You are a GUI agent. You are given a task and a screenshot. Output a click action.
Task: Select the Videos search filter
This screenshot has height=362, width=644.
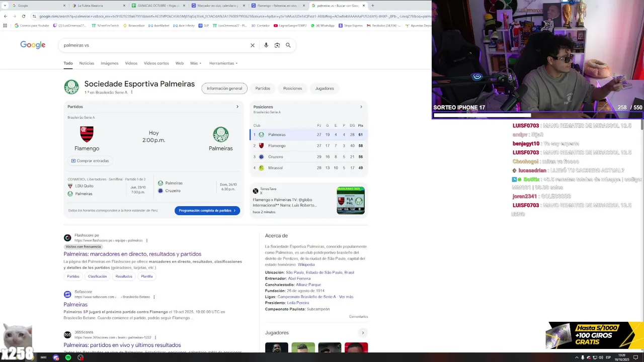click(131, 63)
